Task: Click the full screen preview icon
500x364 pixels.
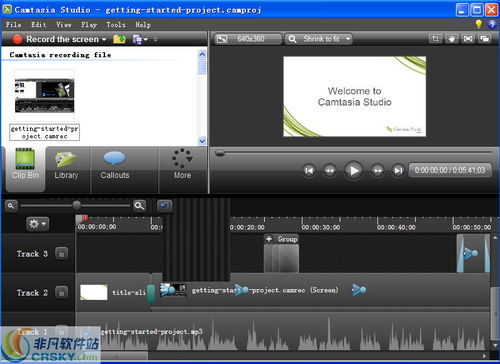Action: [468, 39]
